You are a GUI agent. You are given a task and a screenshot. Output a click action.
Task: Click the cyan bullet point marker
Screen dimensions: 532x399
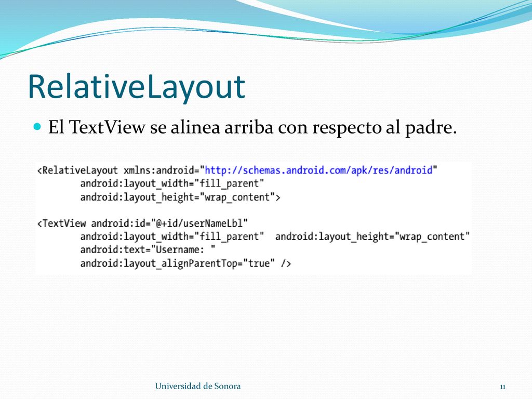37,127
